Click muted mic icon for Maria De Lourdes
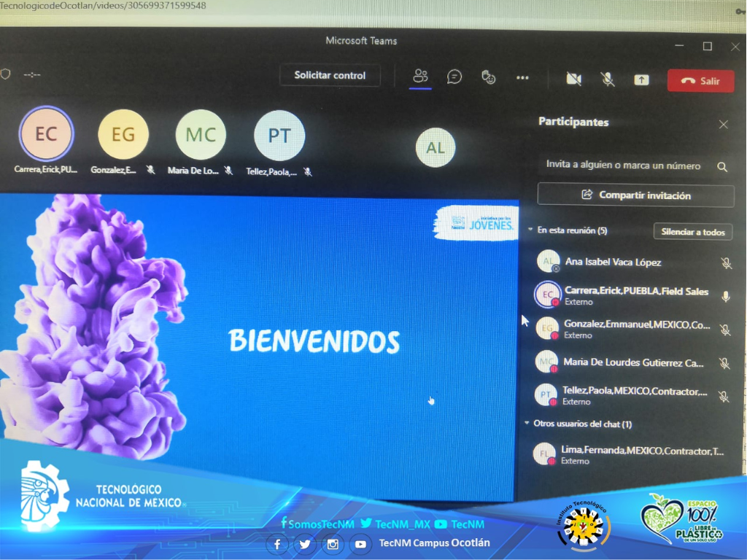This screenshot has width=747, height=560. (x=724, y=363)
